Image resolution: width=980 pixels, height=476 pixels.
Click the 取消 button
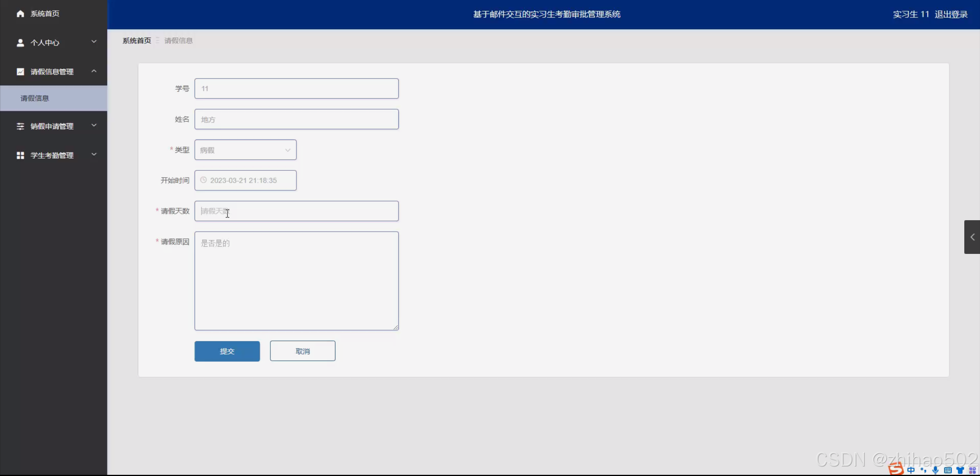point(302,351)
